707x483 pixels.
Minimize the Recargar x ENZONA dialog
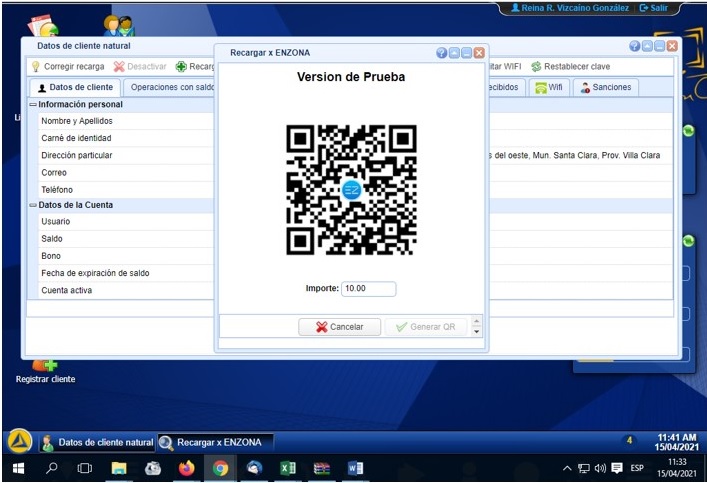coord(467,53)
